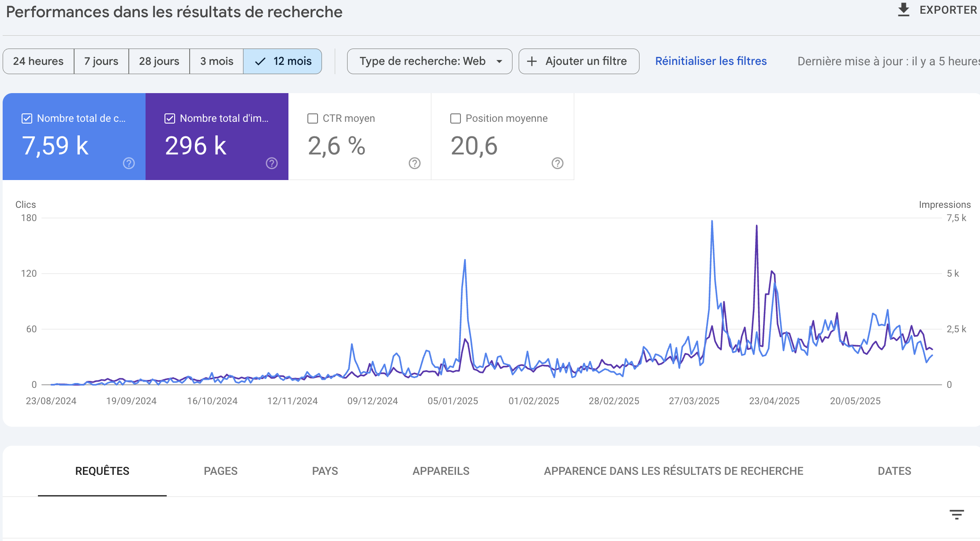Select the 24 heures date range
This screenshot has height=541, width=980.
[38, 61]
